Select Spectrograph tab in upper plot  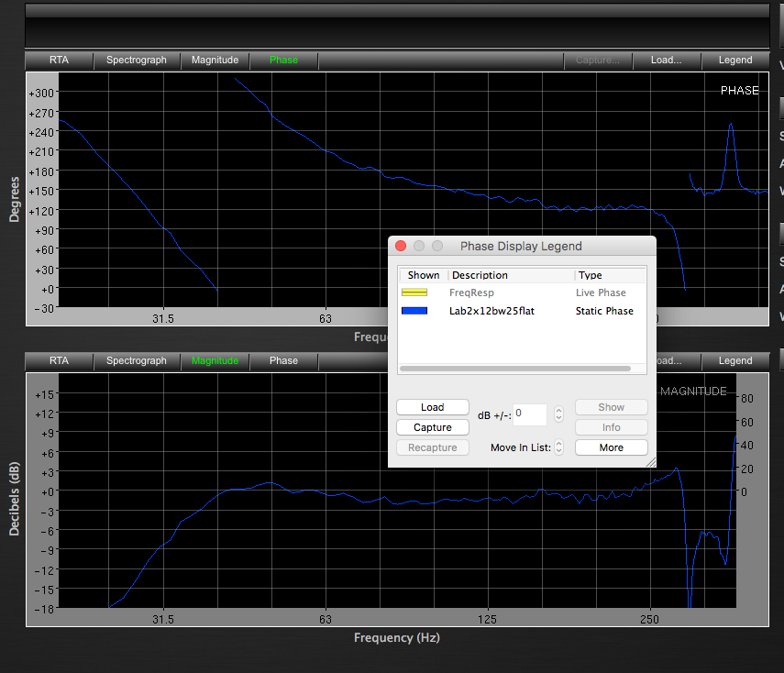tap(137, 60)
